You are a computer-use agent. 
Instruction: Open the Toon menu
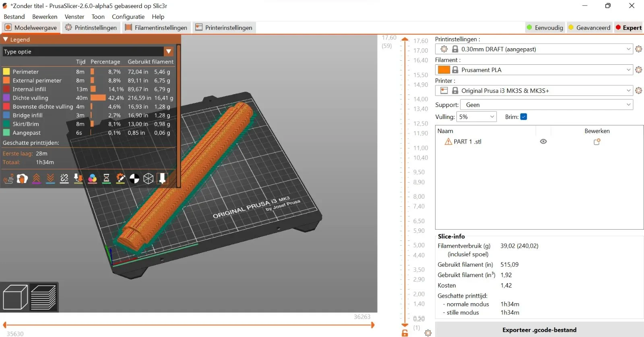98,16
